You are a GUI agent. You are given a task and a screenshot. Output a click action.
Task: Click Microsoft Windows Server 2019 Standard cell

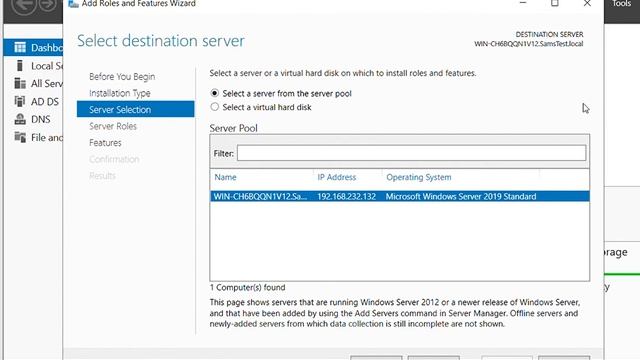point(461,196)
